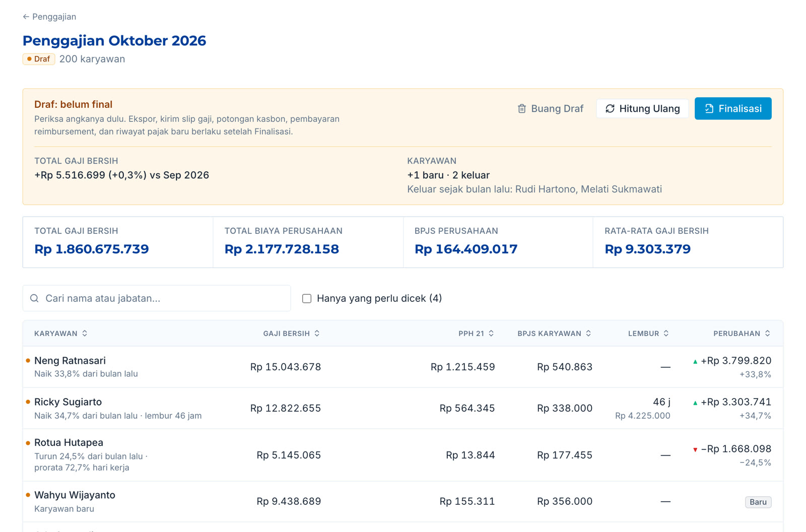Click the orange dot beside Rotua Hutapea
Viewport: 806px width, 532px height.
28,443
